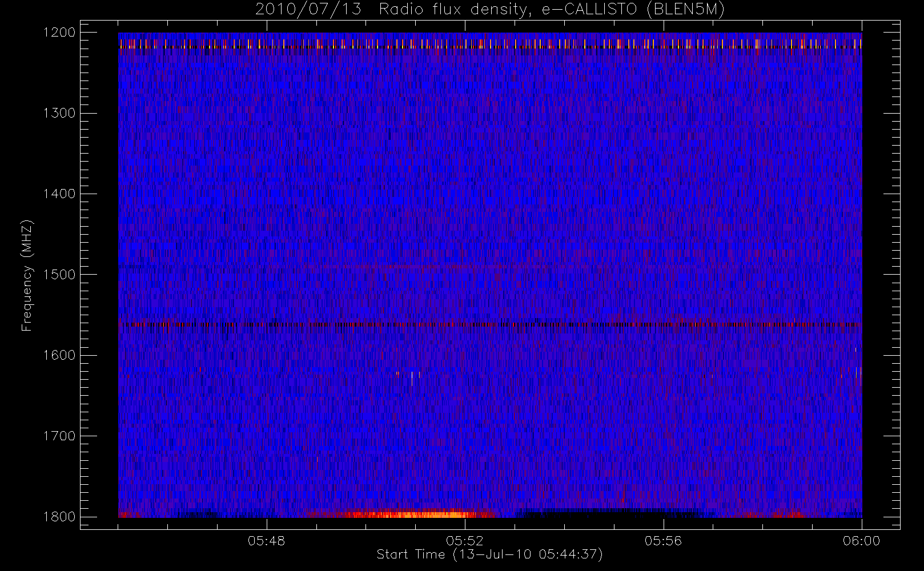
Task: Click the 1500 frequency tick label
Action: point(59,275)
